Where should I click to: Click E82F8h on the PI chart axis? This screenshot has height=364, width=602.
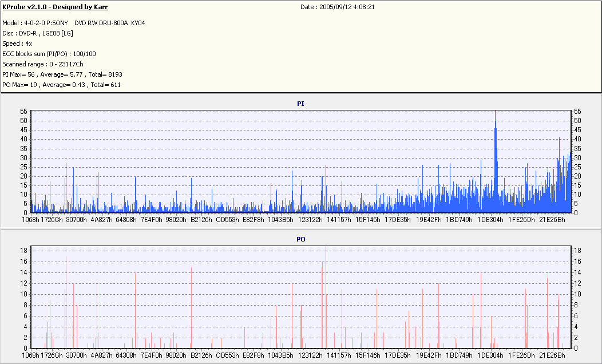[254, 220]
